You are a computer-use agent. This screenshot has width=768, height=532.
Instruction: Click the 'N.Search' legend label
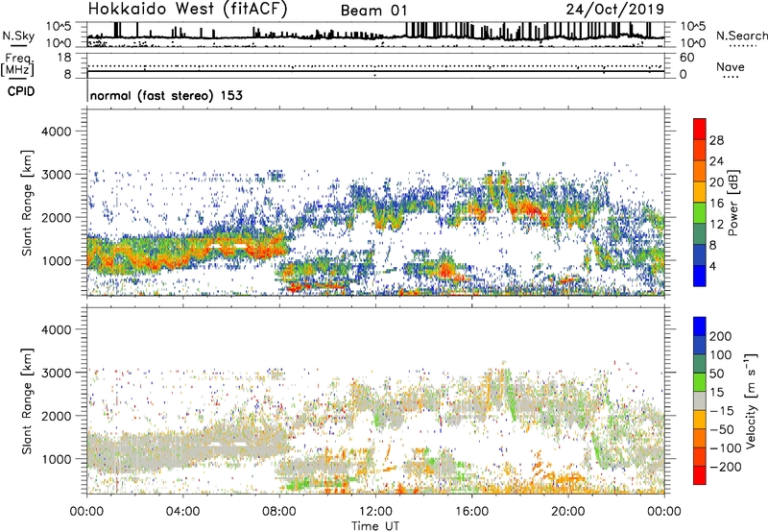[x=741, y=36]
